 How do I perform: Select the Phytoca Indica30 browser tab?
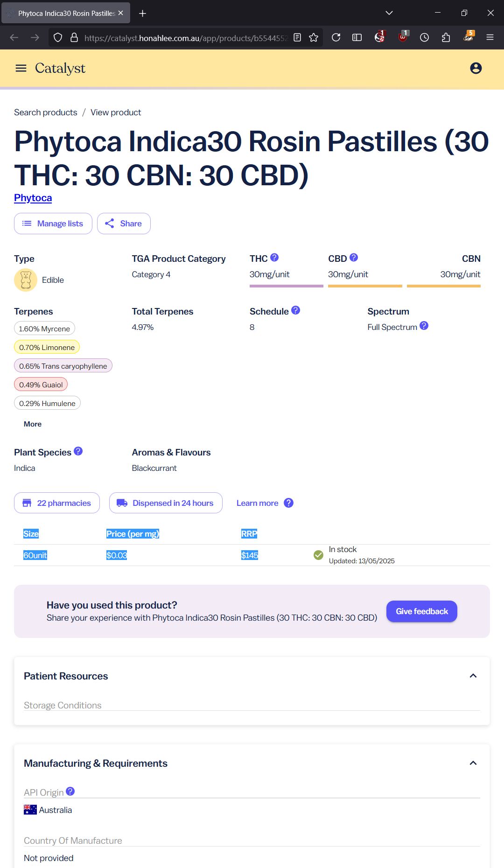tap(66, 13)
